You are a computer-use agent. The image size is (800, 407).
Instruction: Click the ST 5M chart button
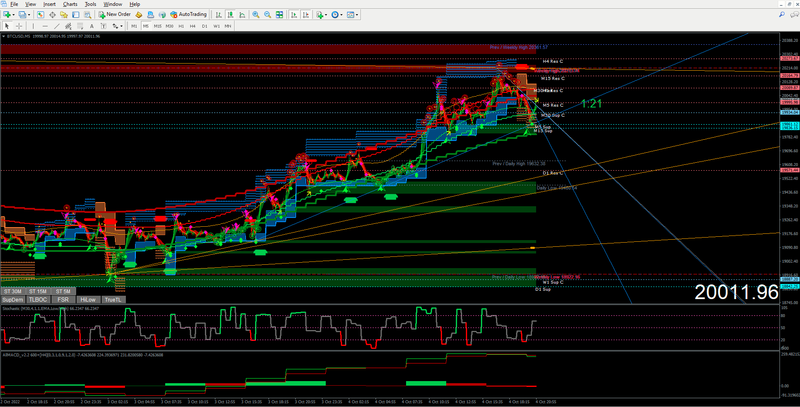coord(63,291)
